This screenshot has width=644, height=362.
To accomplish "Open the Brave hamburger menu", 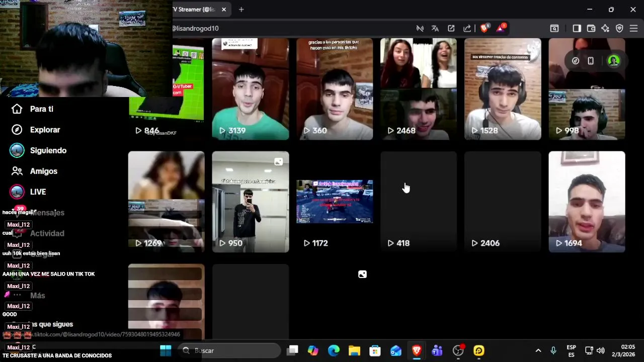I will [x=634, y=29].
